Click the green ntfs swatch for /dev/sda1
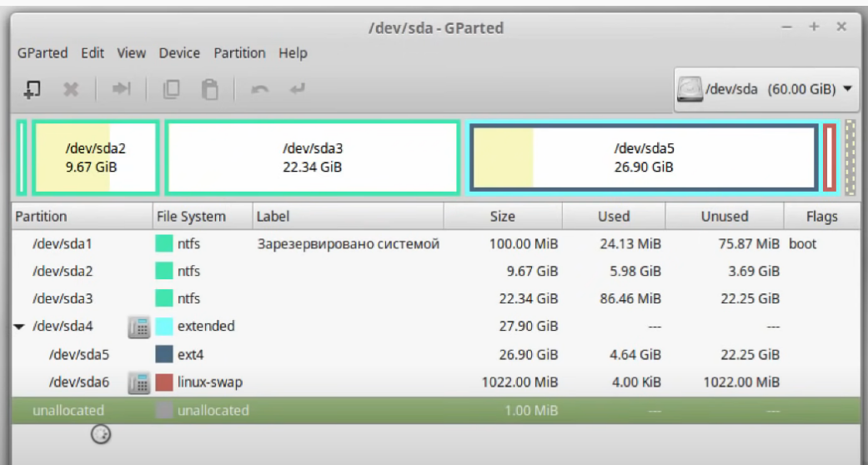 pos(164,243)
